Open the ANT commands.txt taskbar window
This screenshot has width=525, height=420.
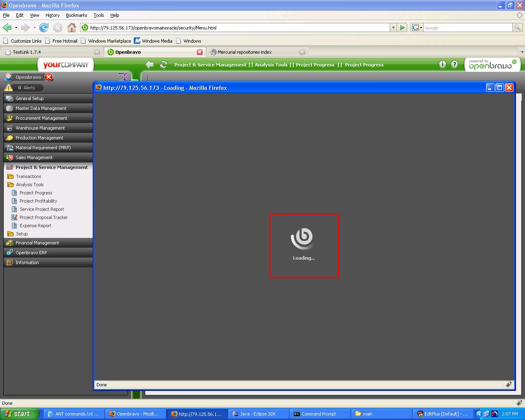tap(74, 414)
